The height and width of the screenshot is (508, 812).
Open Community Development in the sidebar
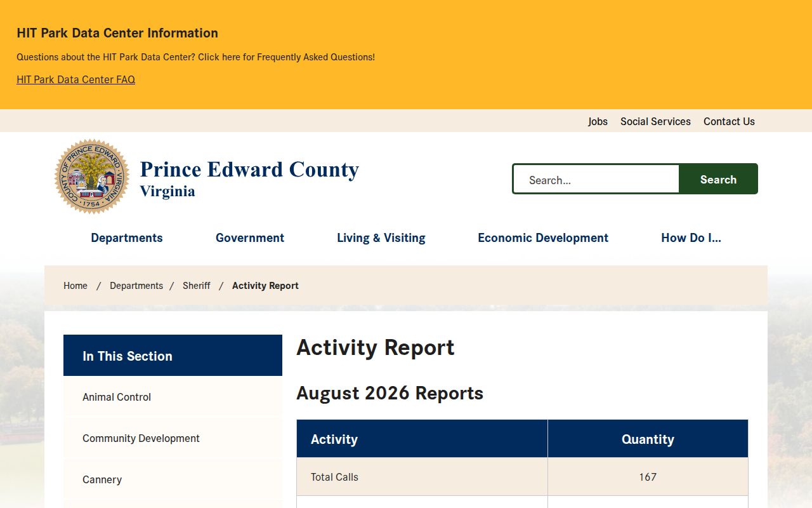pyautogui.click(x=173, y=438)
